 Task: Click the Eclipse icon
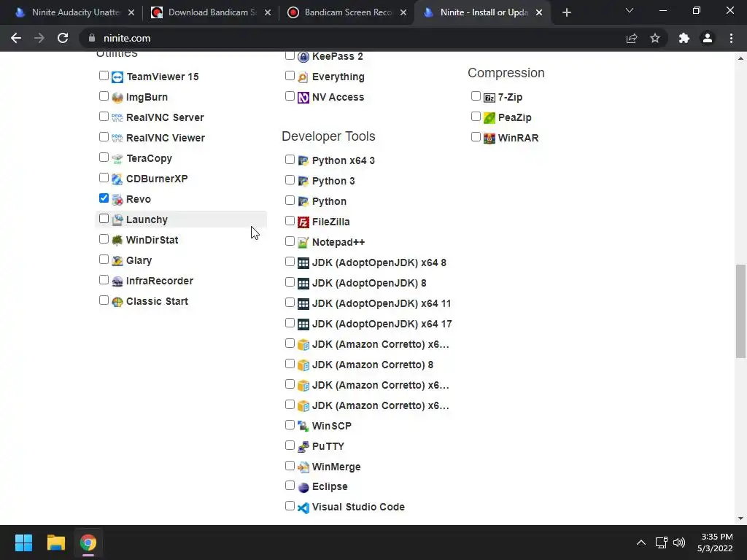click(303, 486)
